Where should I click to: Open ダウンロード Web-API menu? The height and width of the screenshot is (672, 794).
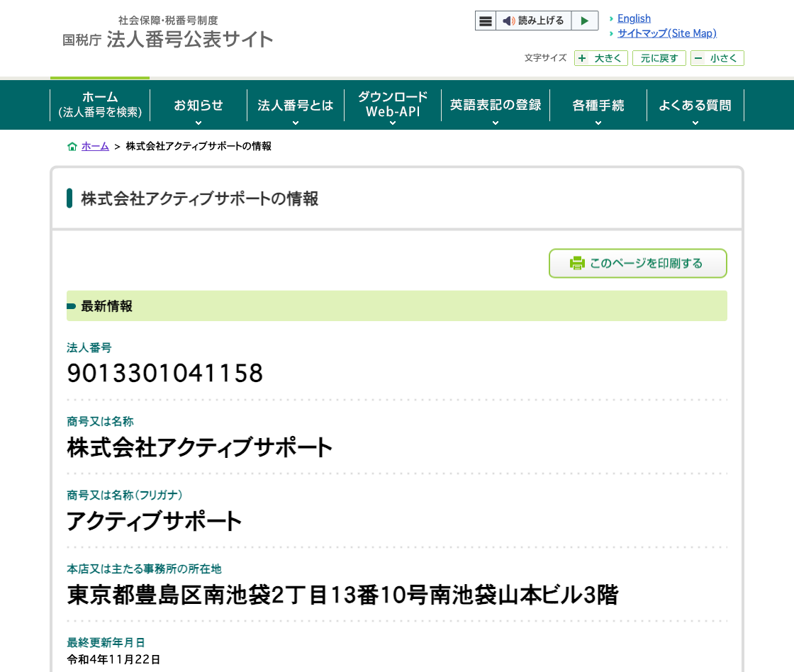393,105
